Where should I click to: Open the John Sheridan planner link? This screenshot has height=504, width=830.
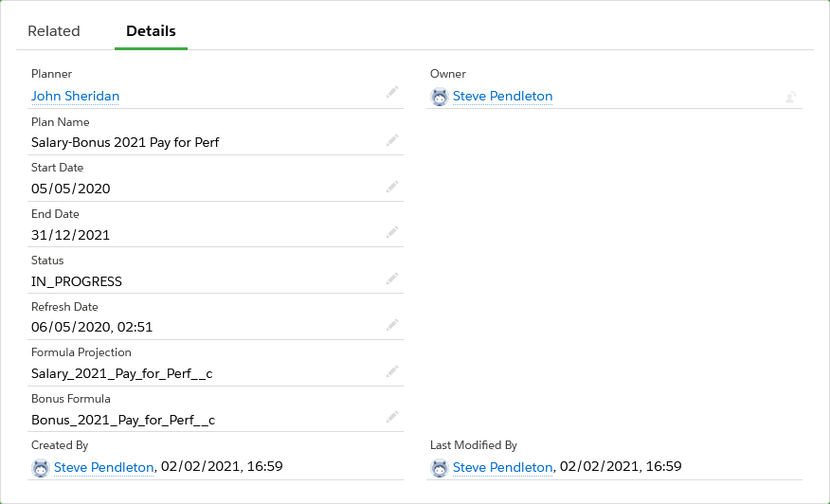click(x=75, y=96)
